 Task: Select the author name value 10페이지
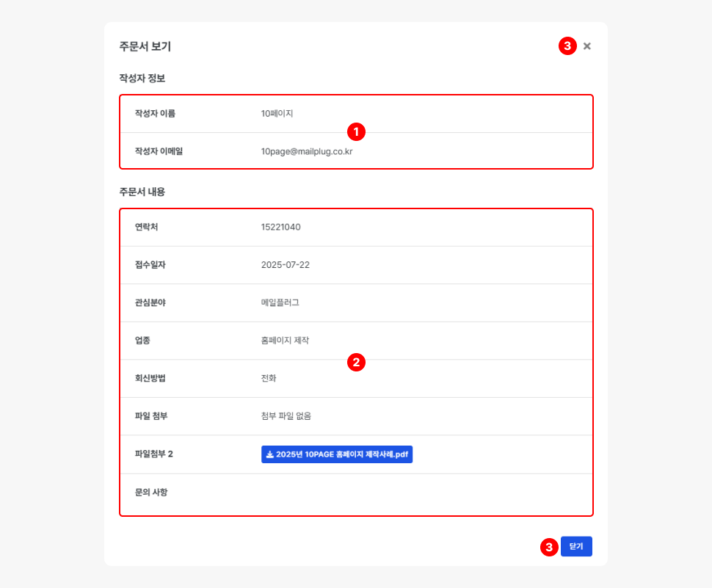[277, 114]
